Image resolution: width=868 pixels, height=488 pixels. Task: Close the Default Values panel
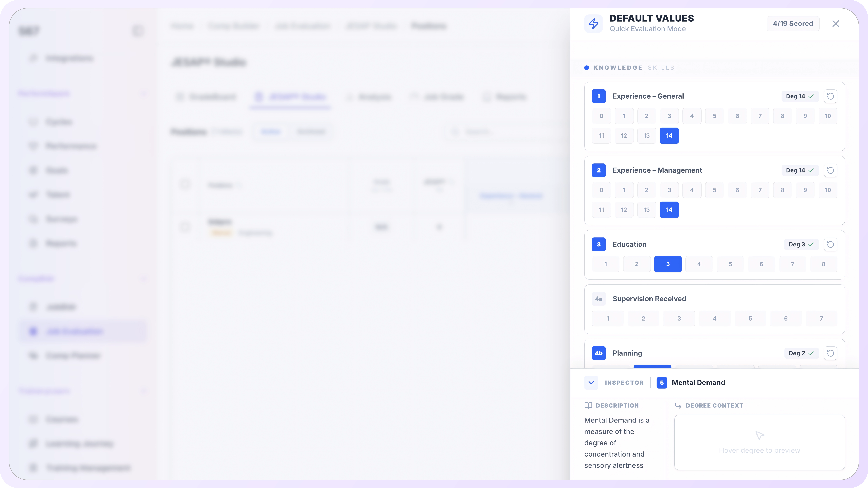point(836,24)
